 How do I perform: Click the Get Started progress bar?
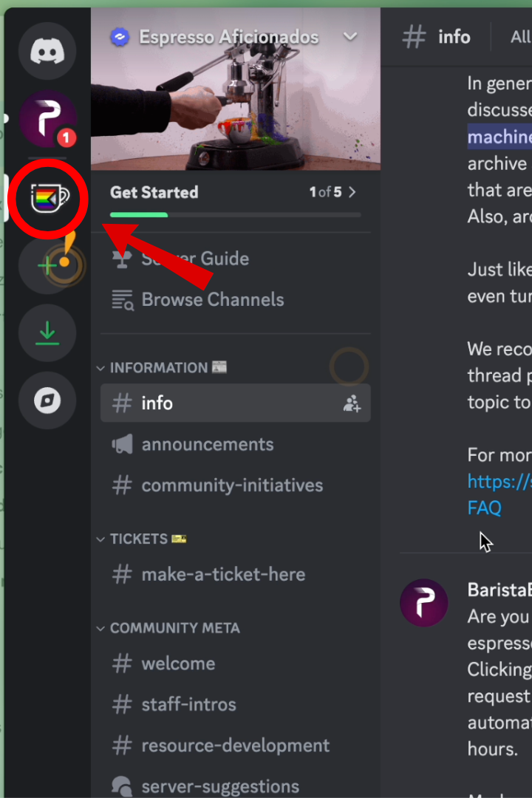[235, 215]
